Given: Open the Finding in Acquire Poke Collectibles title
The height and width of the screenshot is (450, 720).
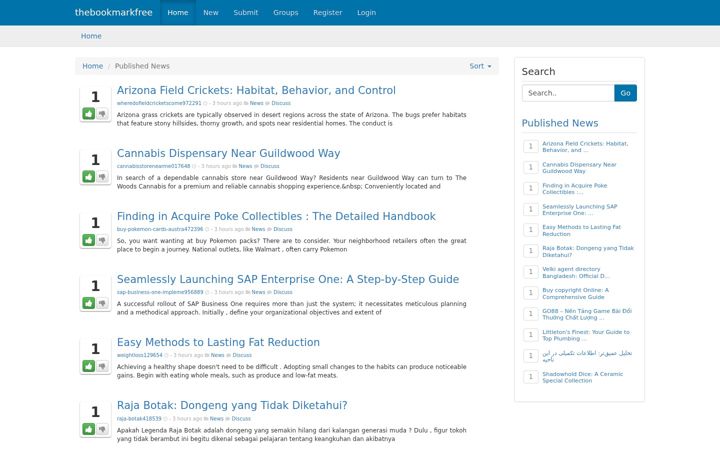Looking at the screenshot, I should tap(276, 216).
